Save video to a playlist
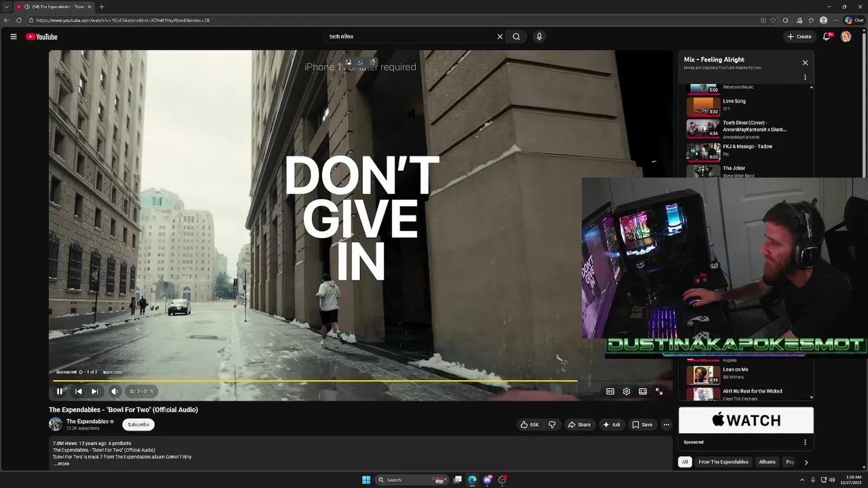The image size is (868, 488). [642, 425]
